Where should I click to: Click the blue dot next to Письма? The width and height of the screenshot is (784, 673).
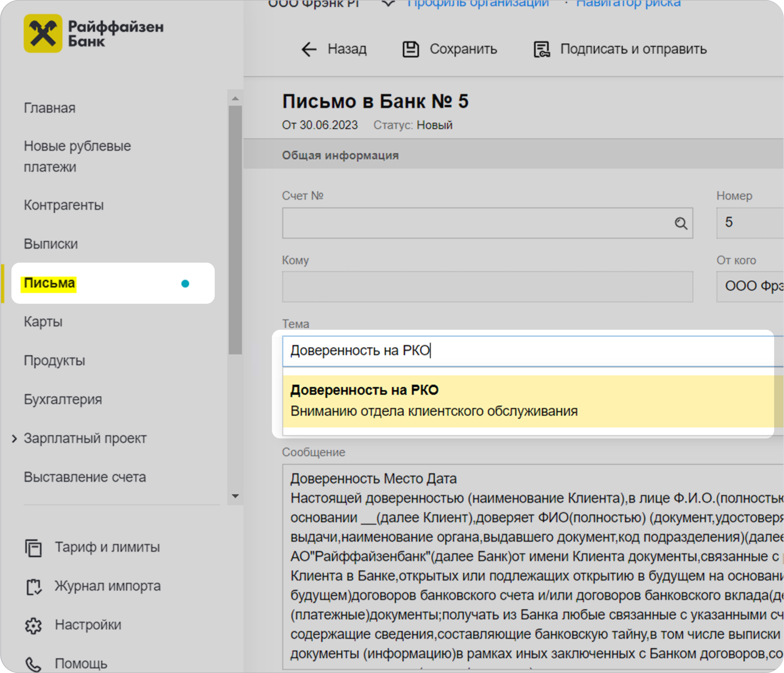coord(185,283)
